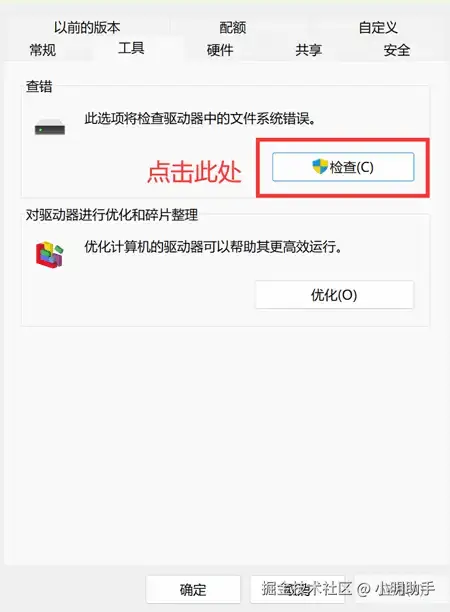The height and width of the screenshot is (612, 450).
Task: Click the 检查(C) button
Action: pyautogui.click(x=343, y=167)
